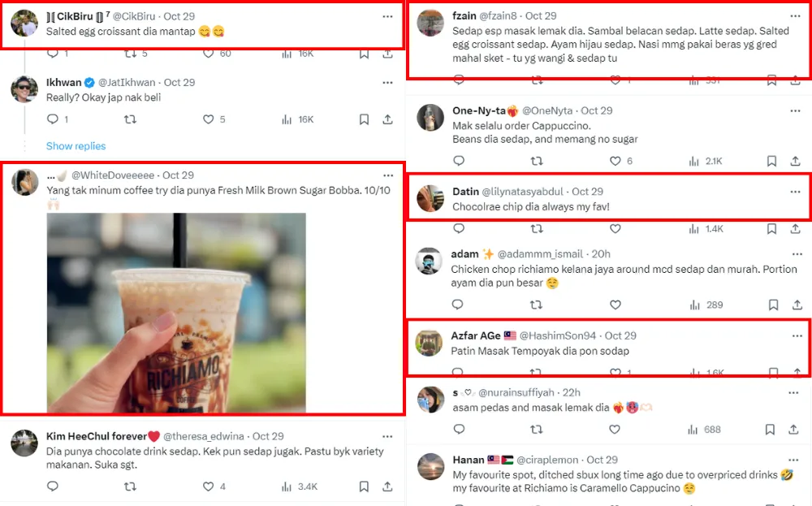812x506 pixels.
Task: Click Show replies link
Action: coord(76,146)
